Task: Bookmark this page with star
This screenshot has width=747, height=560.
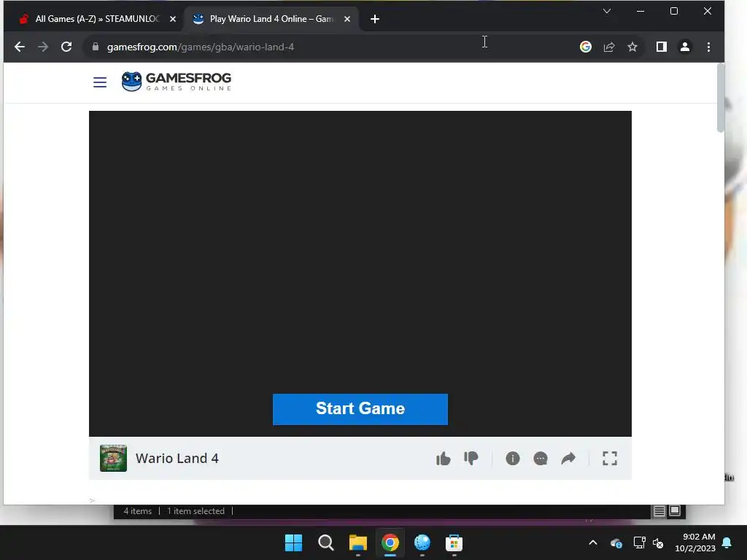Action: tap(632, 47)
